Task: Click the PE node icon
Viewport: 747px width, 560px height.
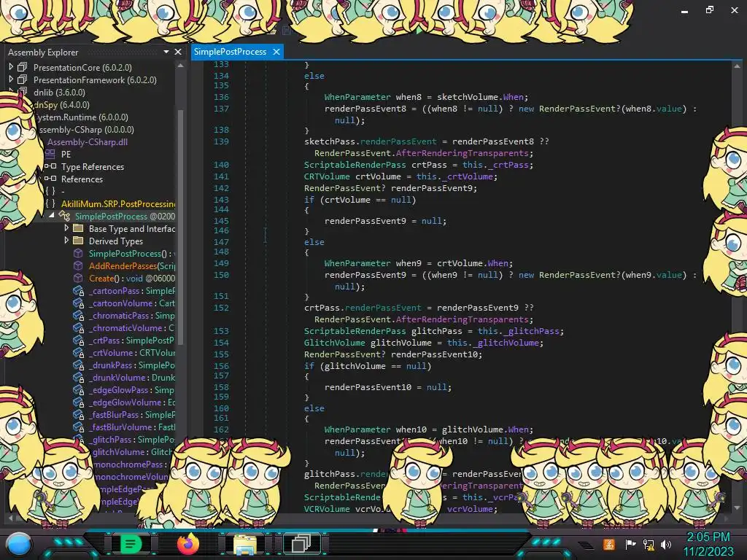Action: (50, 154)
